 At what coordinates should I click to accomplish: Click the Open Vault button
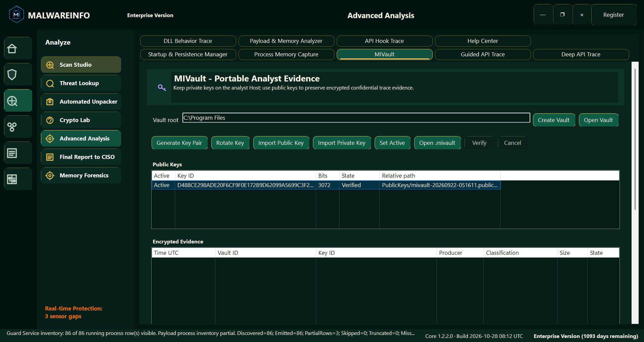tap(598, 120)
